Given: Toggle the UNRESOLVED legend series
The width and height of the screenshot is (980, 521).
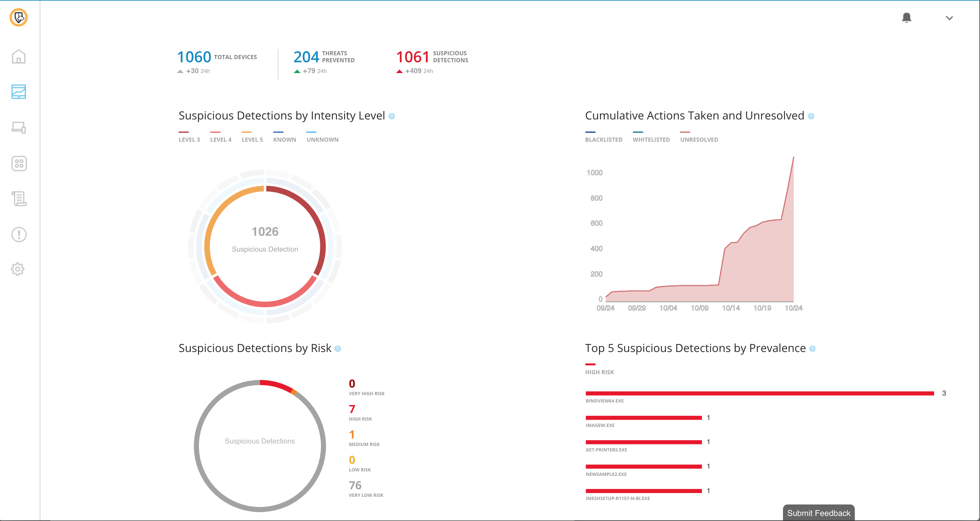Looking at the screenshot, I should pos(699,139).
